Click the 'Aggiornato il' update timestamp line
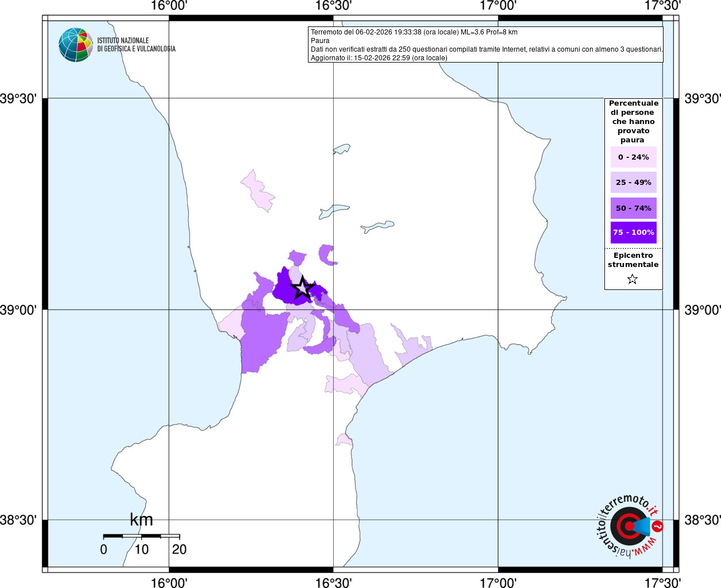721x588 pixels. click(379, 58)
